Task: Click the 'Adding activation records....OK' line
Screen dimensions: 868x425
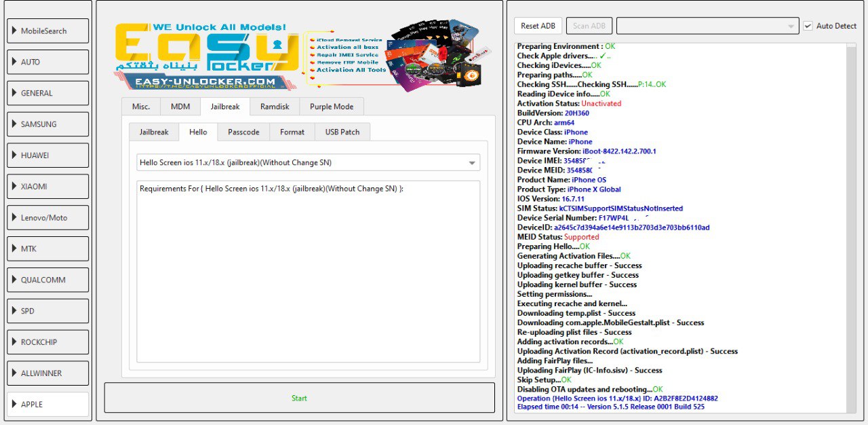Action: (570, 341)
